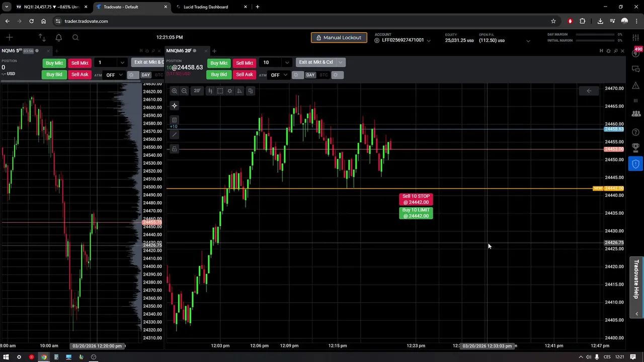
Task: Select the trend line drawing tool
Action: pyautogui.click(x=174, y=134)
